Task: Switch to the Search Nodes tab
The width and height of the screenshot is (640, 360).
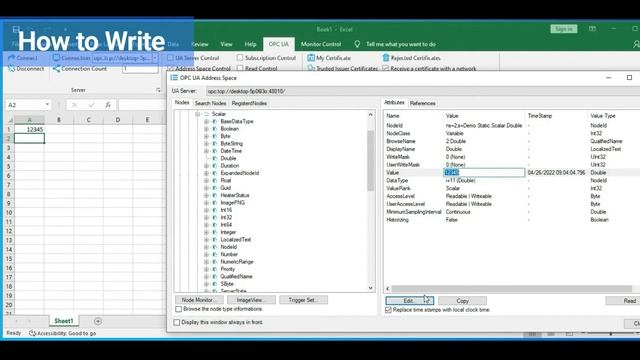Action: (x=210, y=103)
